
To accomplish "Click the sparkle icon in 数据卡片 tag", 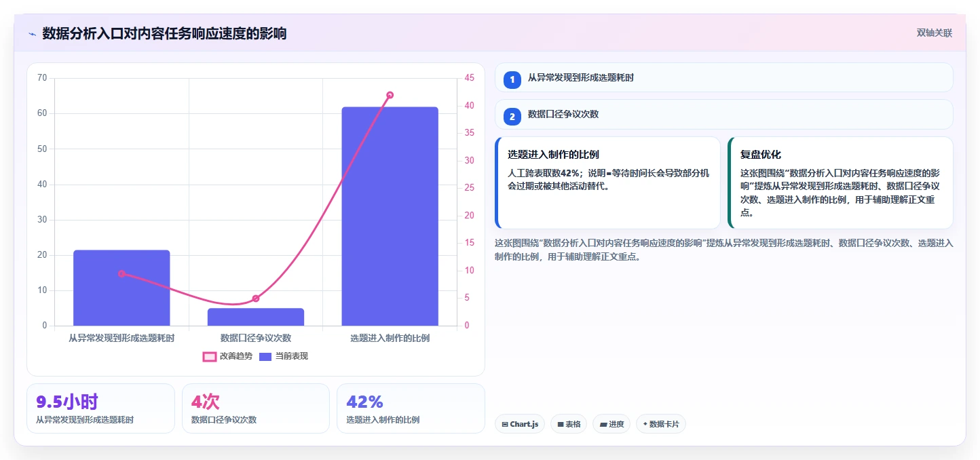I will pos(645,424).
